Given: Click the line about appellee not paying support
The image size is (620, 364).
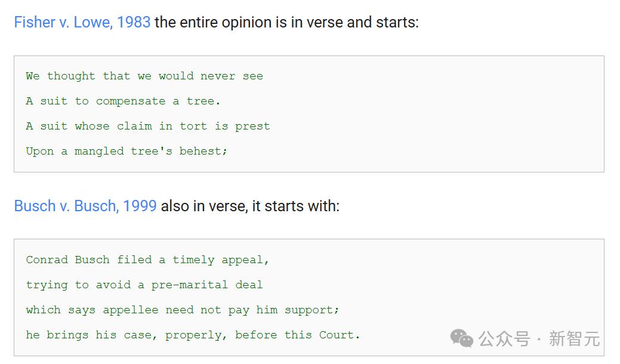Looking at the screenshot, I should pyautogui.click(x=183, y=310).
